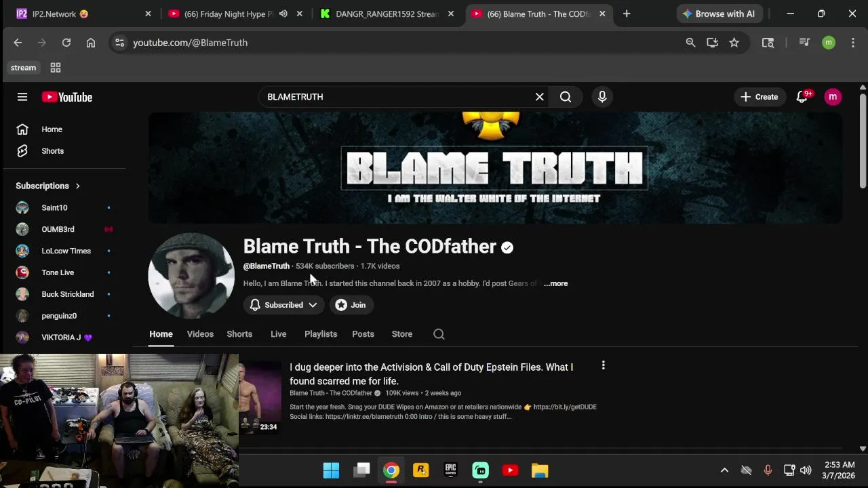The height and width of the screenshot is (488, 868).
Task: Open Tone Live subscription
Action: point(64,272)
